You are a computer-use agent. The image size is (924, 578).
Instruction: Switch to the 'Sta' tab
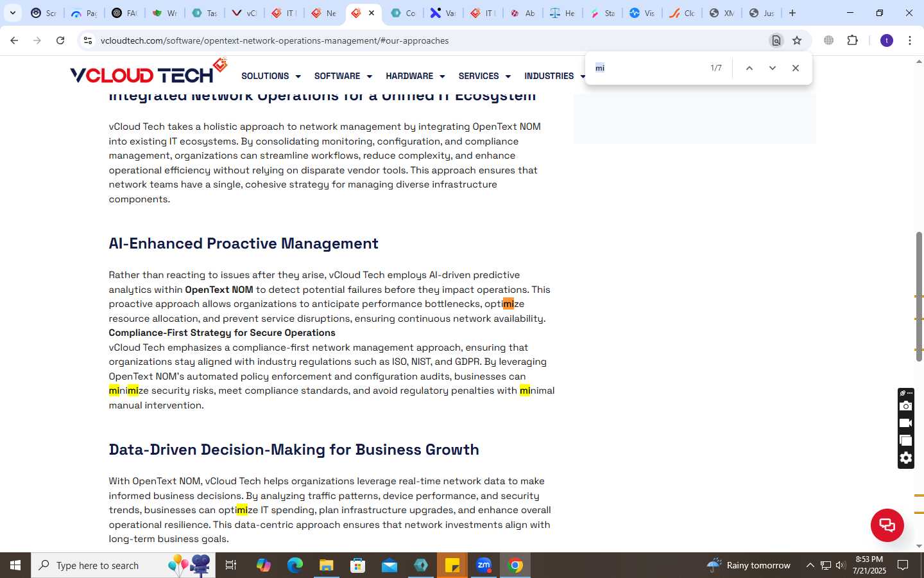coord(603,13)
